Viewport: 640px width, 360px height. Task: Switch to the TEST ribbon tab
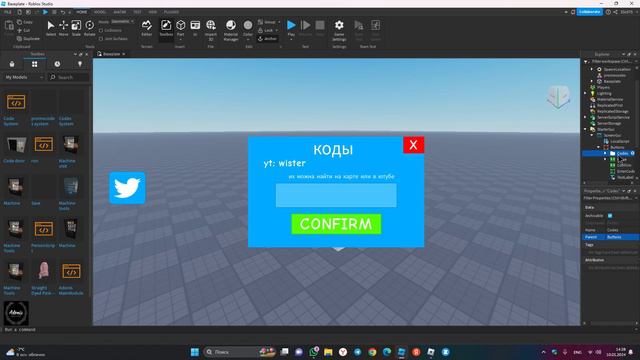[138, 12]
